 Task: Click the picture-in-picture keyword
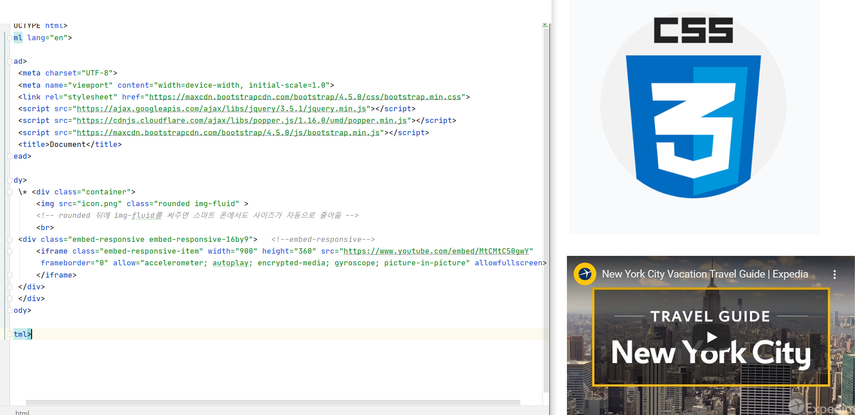click(x=425, y=263)
